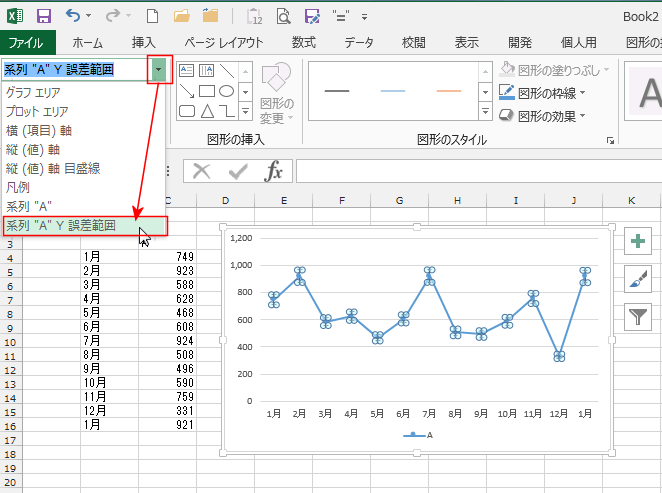The image size is (662, 493).
Task: Click the Chart Elements plus button
Action: tap(637, 241)
